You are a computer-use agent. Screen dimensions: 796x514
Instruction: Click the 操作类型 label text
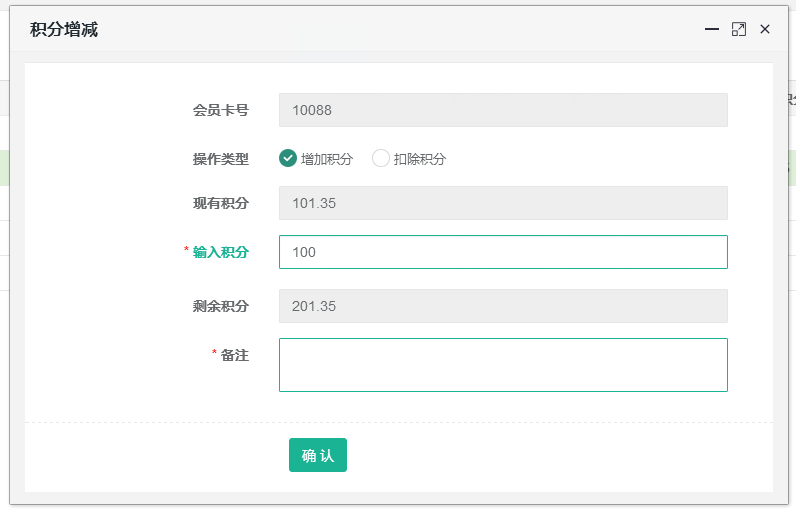tap(220, 158)
